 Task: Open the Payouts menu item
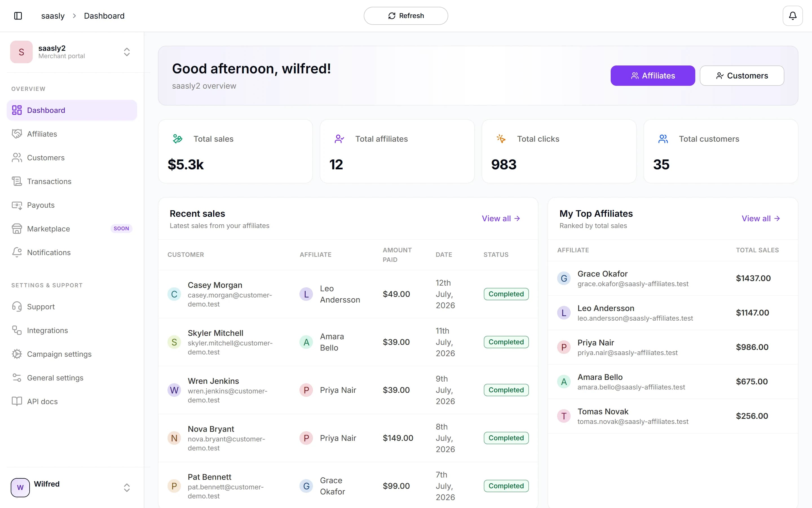pos(72,205)
